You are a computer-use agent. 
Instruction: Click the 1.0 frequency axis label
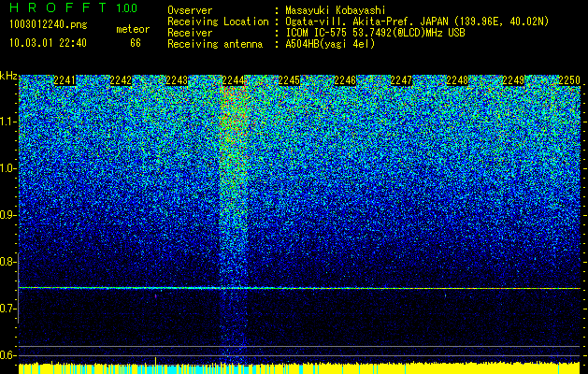click(7, 168)
